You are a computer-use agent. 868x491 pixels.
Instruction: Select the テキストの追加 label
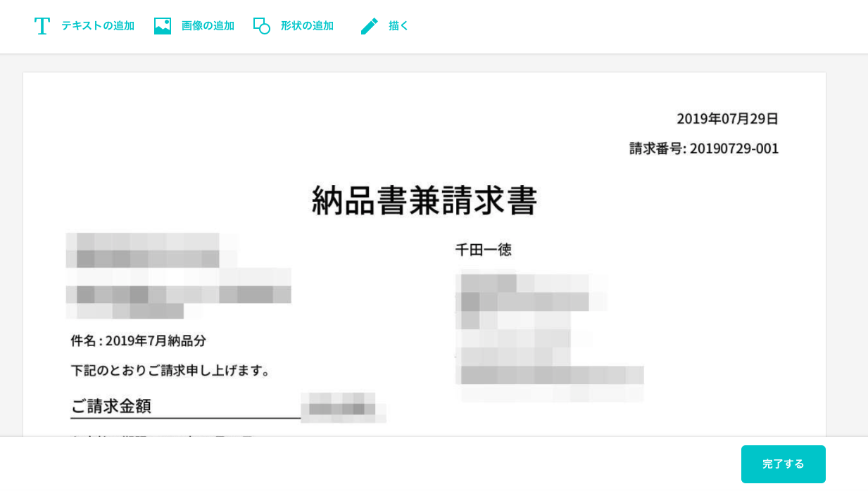pyautogui.click(x=98, y=26)
